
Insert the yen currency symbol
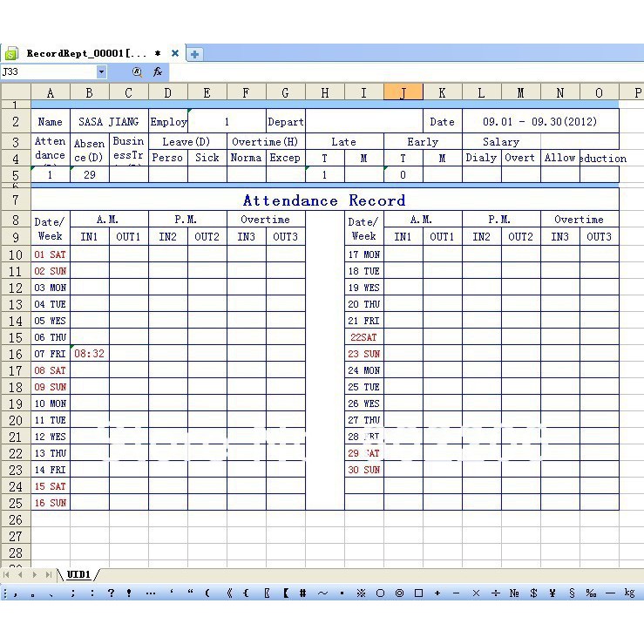(552, 593)
